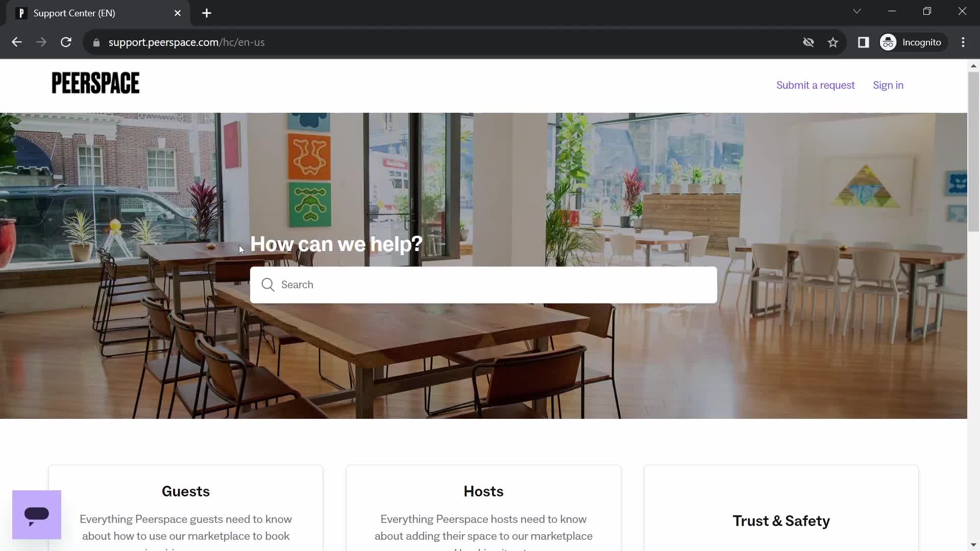The width and height of the screenshot is (980, 551).
Task: Click the camera/lens icon in address bar
Action: [x=809, y=42]
